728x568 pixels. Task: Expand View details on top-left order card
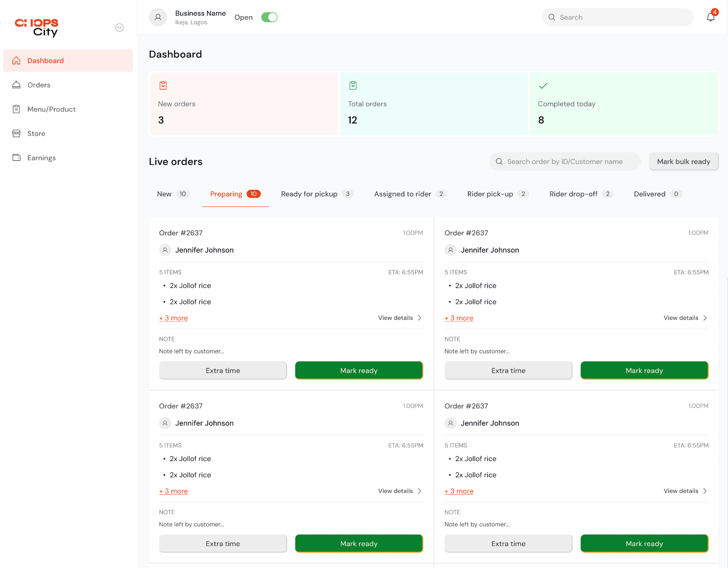[x=400, y=318]
